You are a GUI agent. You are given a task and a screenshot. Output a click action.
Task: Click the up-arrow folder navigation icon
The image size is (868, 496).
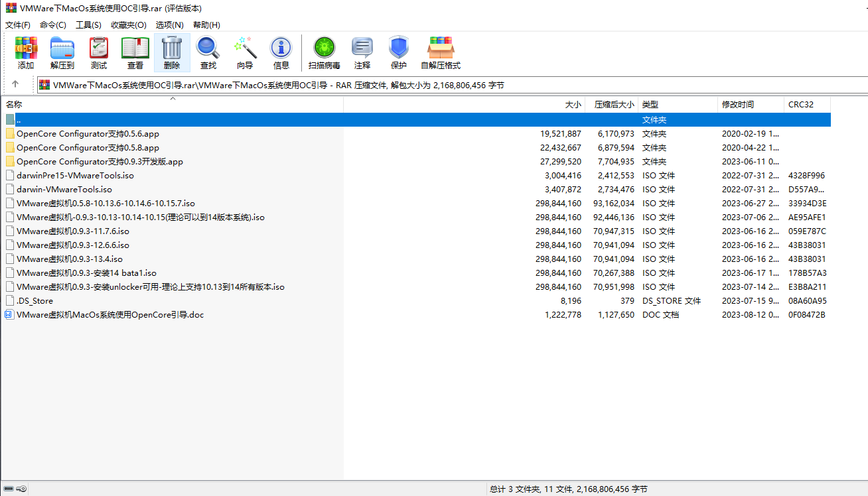[15, 85]
